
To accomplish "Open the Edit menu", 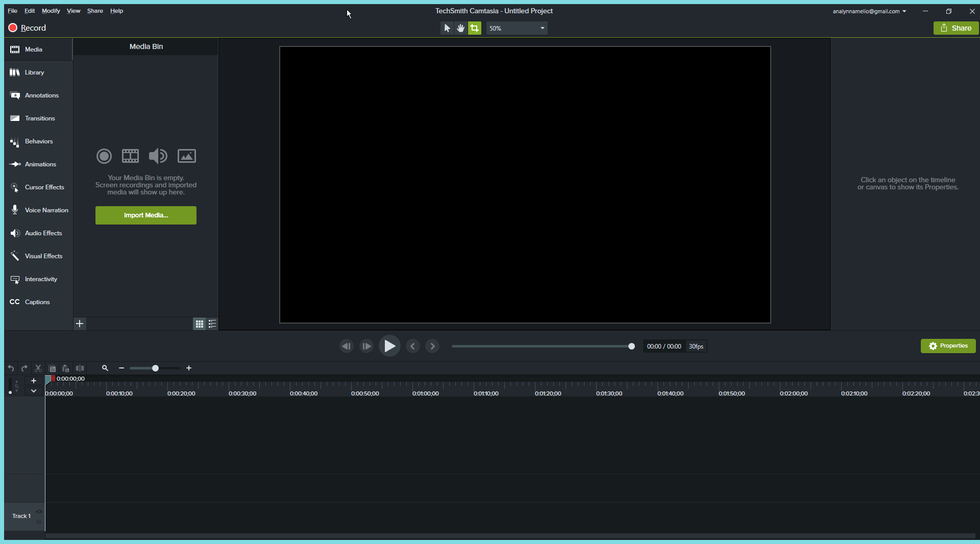I will (x=30, y=11).
